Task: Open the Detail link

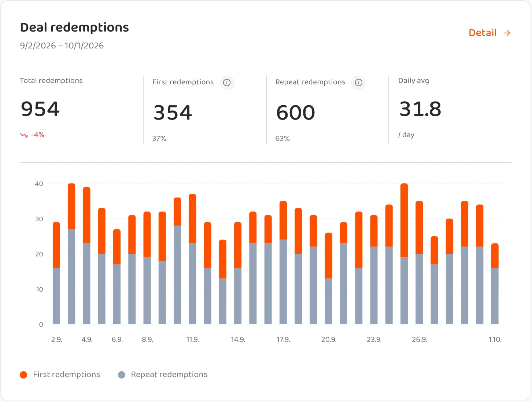Action: 489,33
